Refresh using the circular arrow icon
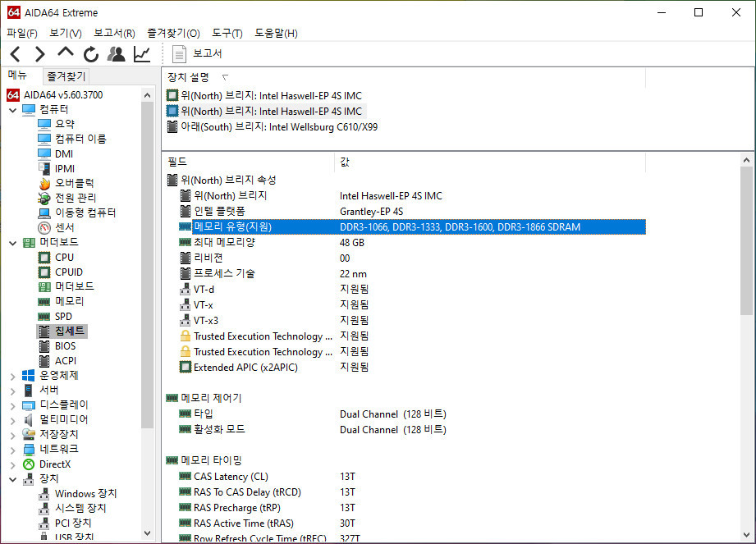This screenshot has width=756, height=544. click(90, 54)
